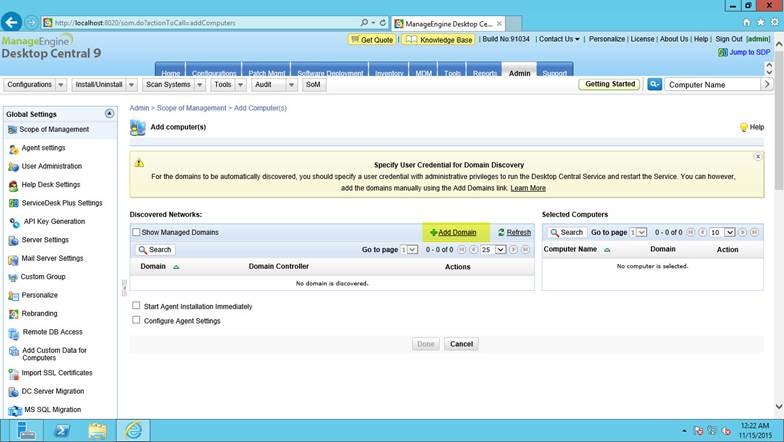Refresh the browser page
Screen dimensions: 784x442
(382, 22)
